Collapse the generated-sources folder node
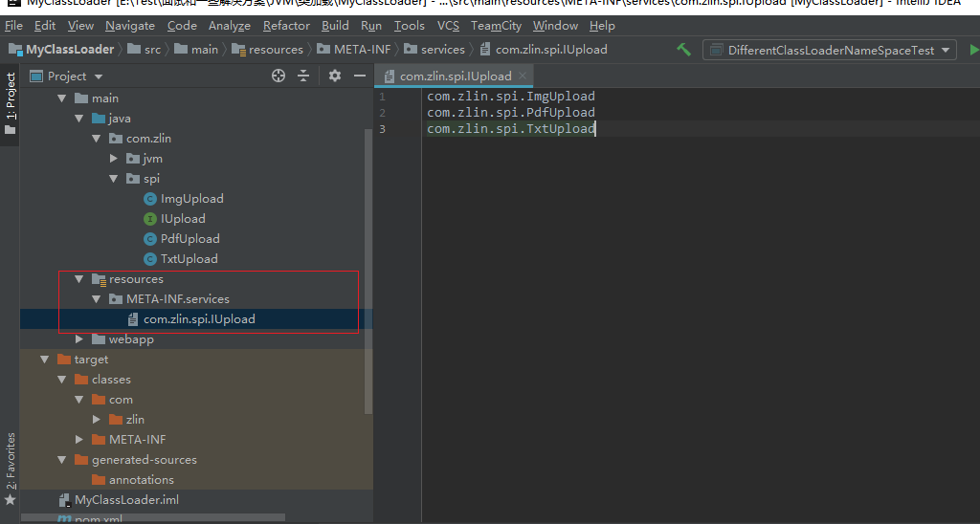This screenshot has height=524, width=980. [x=62, y=460]
